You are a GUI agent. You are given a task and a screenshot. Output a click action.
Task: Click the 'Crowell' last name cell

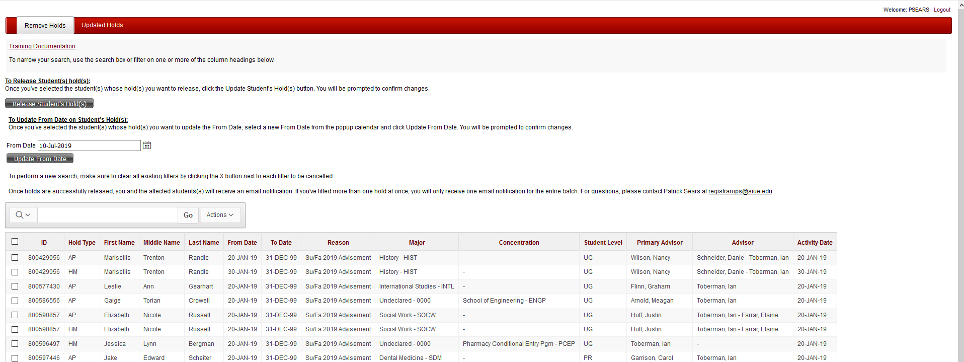[x=200, y=301]
